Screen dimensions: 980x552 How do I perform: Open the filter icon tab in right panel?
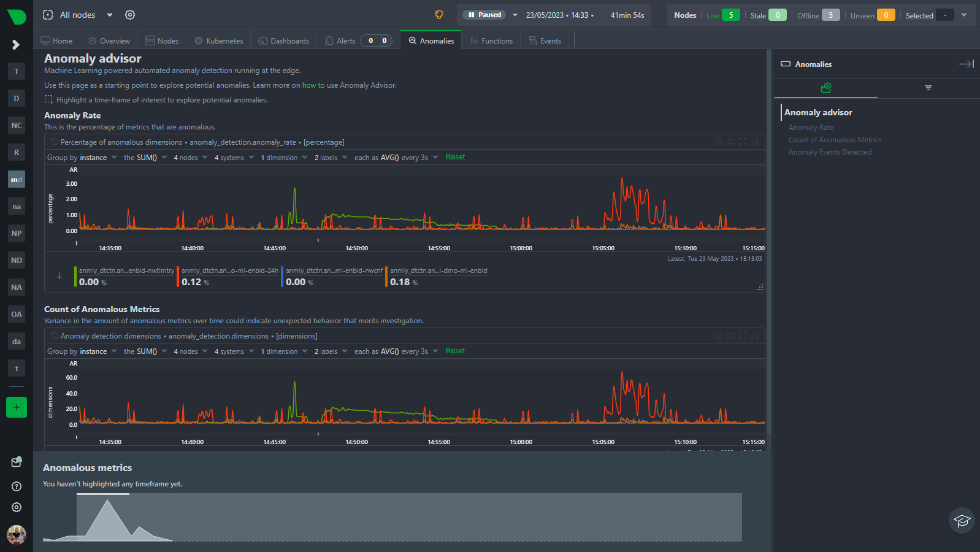tap(928, 88)
